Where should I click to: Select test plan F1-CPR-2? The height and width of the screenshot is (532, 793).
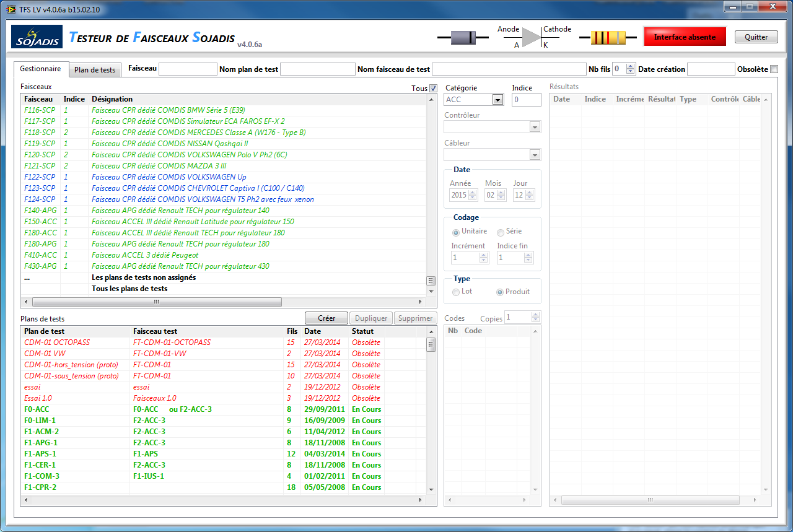tap(224, 487)
